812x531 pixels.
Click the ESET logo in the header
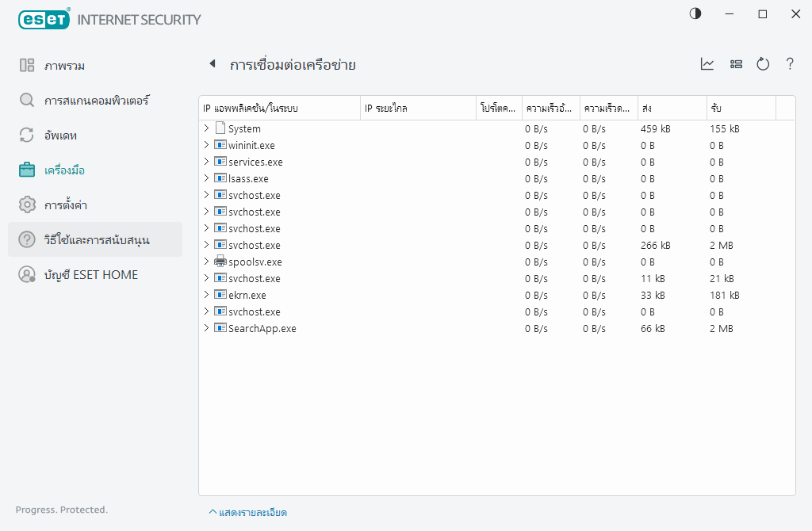[44, 19]
